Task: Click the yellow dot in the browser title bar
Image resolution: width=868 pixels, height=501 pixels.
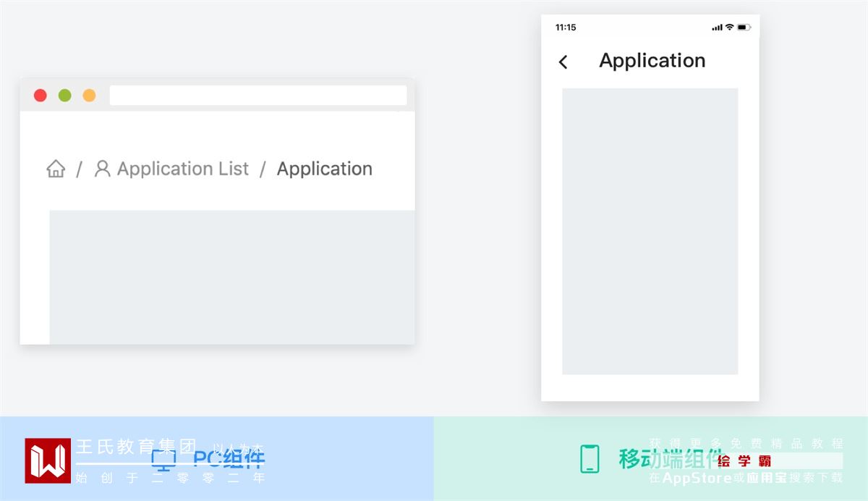Action: pyautogui.click(x=89, y=96)
